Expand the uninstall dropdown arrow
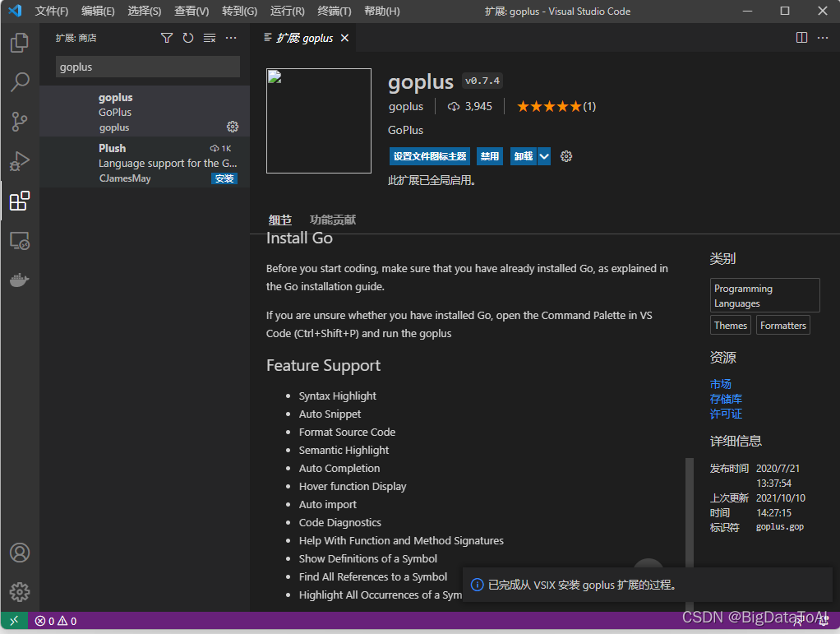 [x=544, y=156]
